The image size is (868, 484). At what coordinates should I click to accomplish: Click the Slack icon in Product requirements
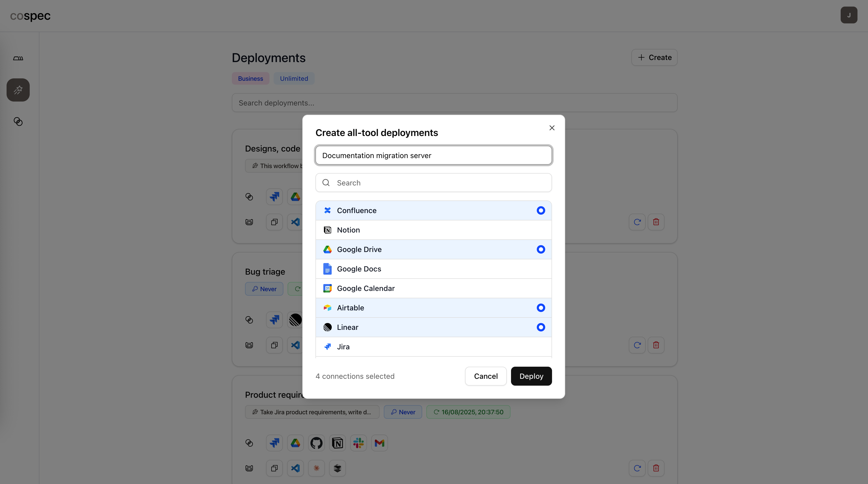click(x=358, y=443)
